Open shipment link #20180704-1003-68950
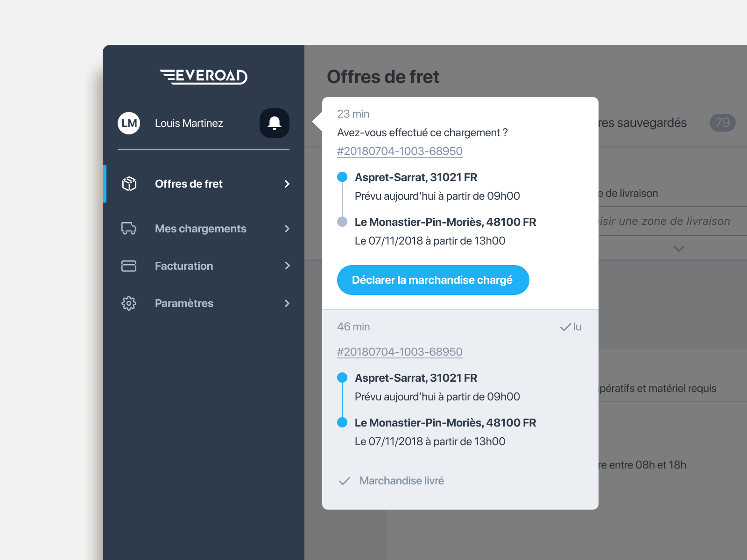Screen dimensions: 747x560 click(400, 151)
